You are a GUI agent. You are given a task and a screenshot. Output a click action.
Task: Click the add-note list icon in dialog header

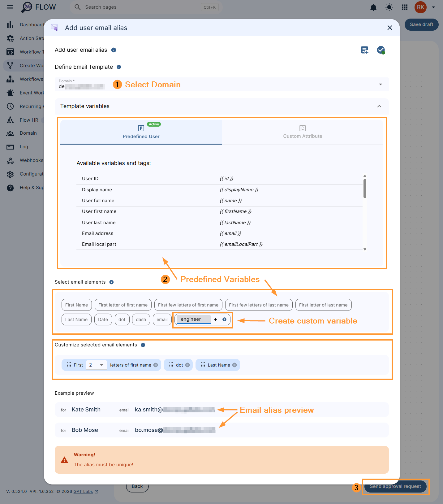365,50
